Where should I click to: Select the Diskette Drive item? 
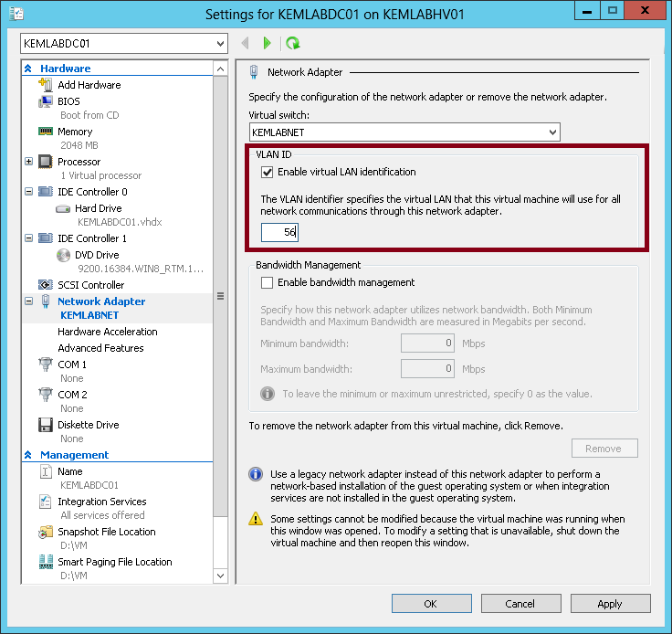89,425
